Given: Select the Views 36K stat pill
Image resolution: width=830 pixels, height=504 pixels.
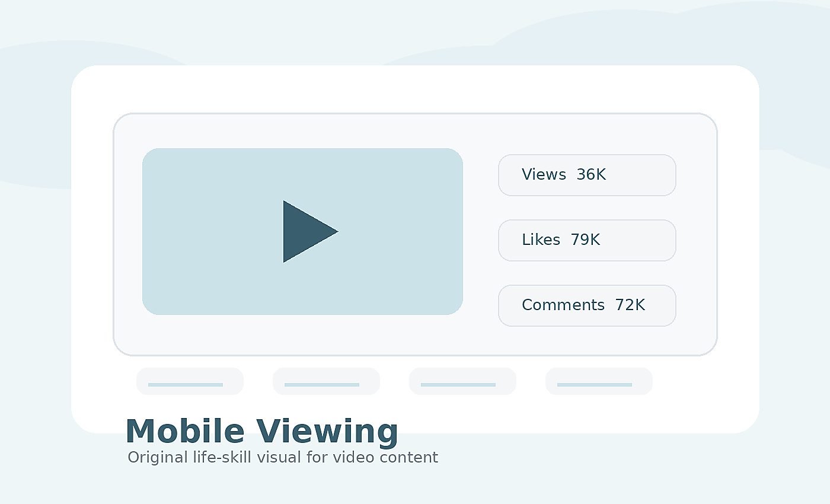Looking at the screenshot, I should 587,175.
